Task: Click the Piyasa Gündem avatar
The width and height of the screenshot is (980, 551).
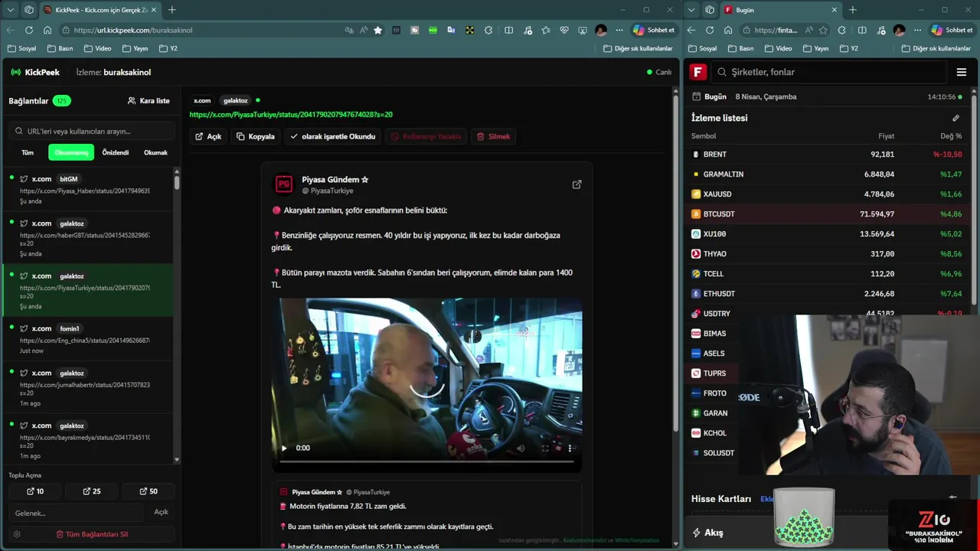Action: tap(283, 184)
